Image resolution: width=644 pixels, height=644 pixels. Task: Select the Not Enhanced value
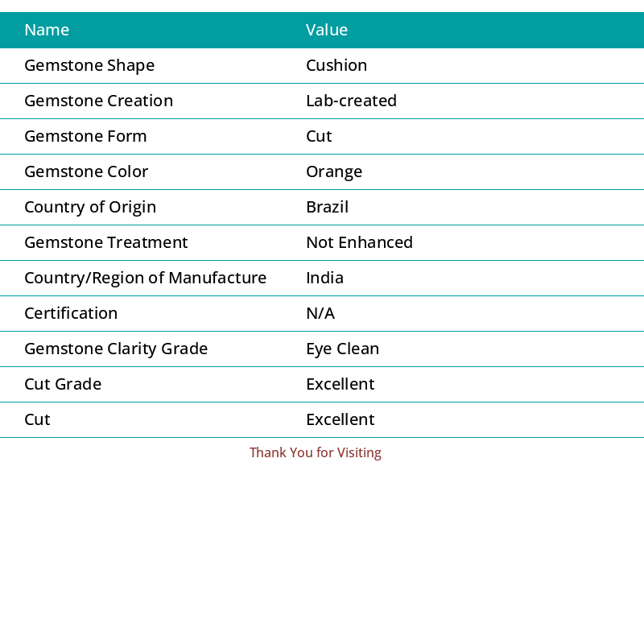[359, 242]
